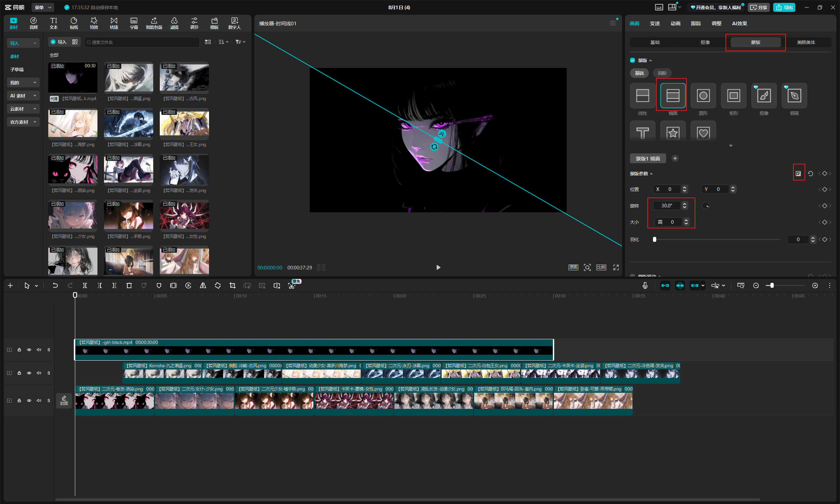This screenshot has height=504, width=840.
Task: Toggle main track magnet in timeline toolbar
Action: tap(665, 285)
